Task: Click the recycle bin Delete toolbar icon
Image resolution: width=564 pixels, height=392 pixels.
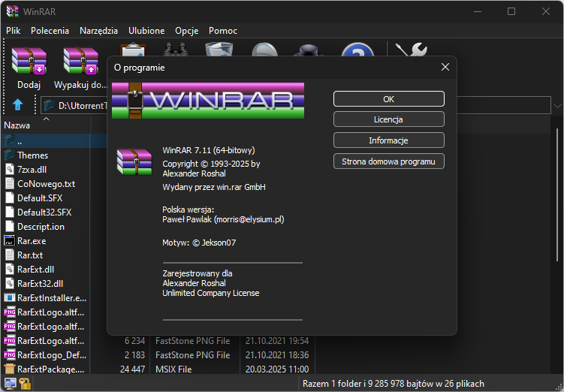Action: 219,50
